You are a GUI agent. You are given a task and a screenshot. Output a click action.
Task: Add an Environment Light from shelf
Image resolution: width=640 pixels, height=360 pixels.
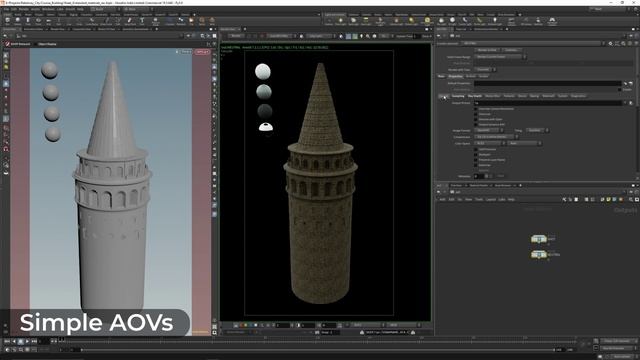[427, 21]
